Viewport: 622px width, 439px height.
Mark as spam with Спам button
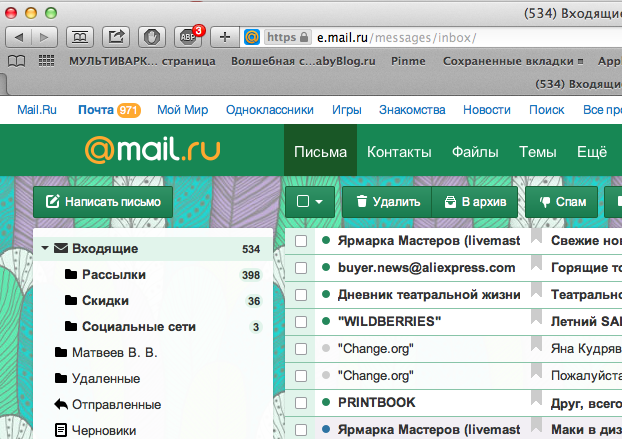point(561,201)
